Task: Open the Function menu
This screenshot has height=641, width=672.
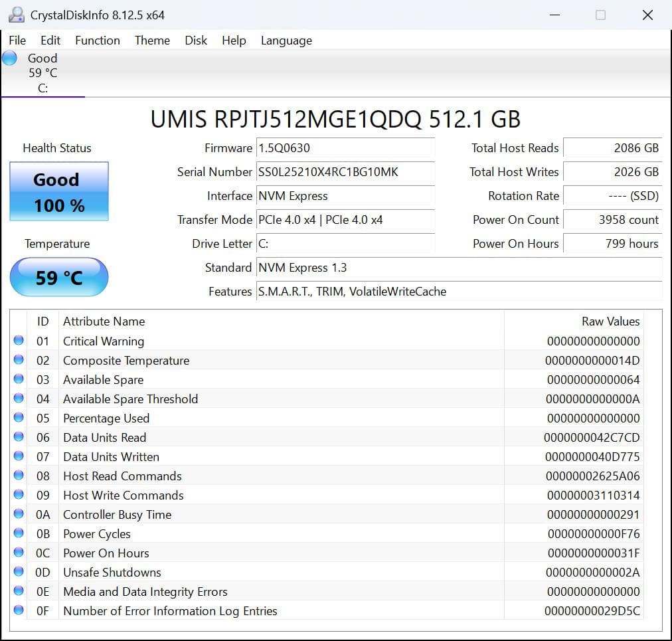Action: click(x=97, y=41)
